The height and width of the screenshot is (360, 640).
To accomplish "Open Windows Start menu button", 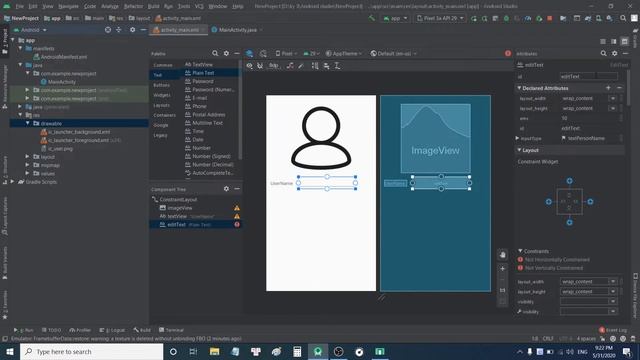I will coord(10,351).
